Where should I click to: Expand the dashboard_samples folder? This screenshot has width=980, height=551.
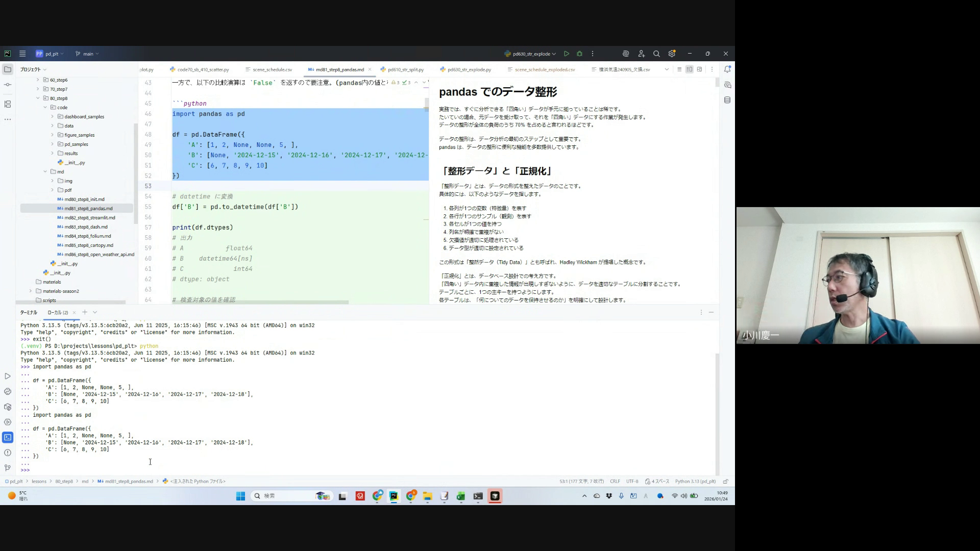tap(52, 117)
